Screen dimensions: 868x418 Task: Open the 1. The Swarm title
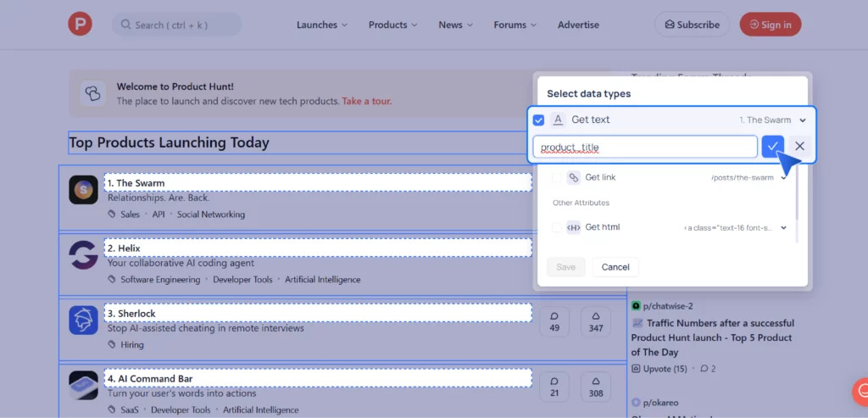(136, 182)
